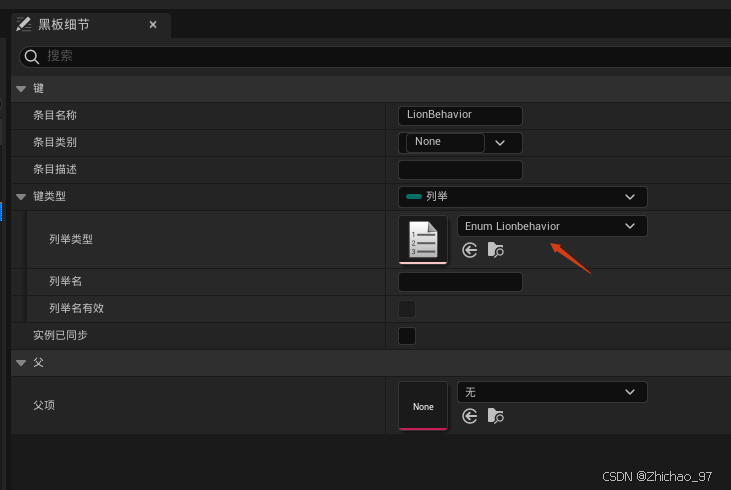Select the 条目类别 label
Image resolution: width=731 pixels, height=490 pixels.
click(x=55, y=142)
